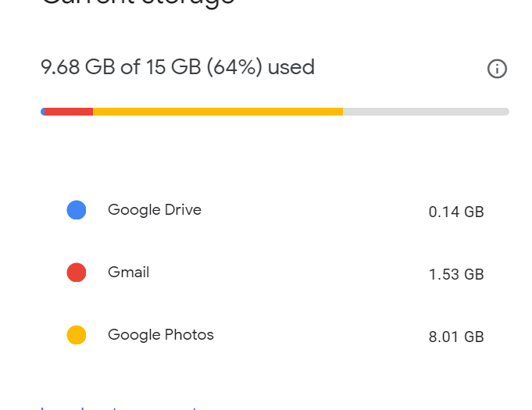
Task: Click the red Gmail segment of storage bar
Action: 69,112
